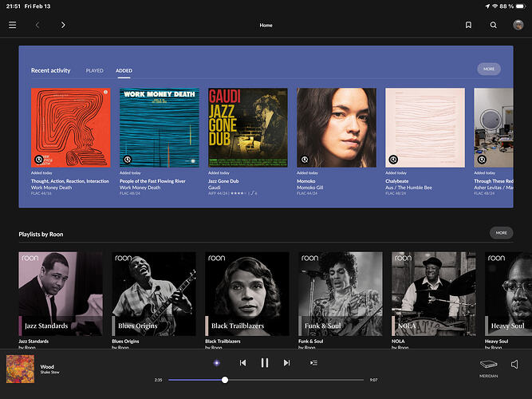Viewport: 532px width, 399px height.
Task: Open volume control speaker icon
Action: point(514,365)
